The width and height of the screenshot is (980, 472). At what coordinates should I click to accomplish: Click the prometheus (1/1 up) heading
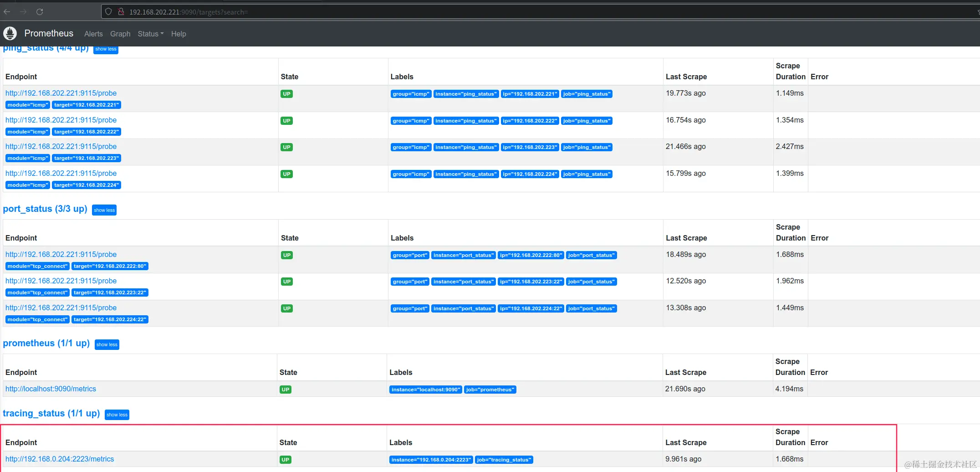46,343
